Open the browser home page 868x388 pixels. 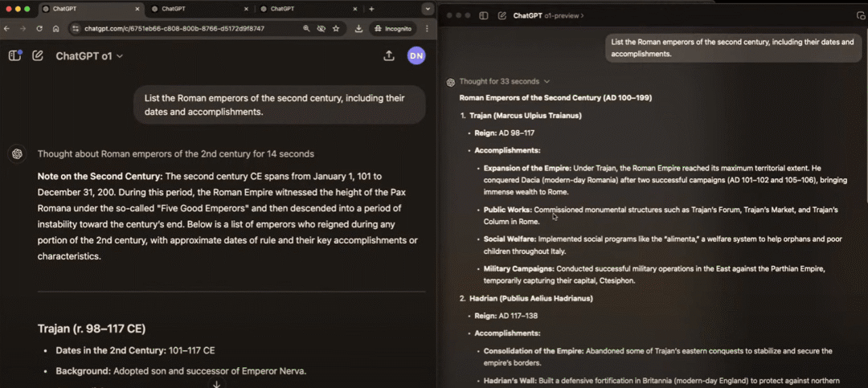(56, 28)
